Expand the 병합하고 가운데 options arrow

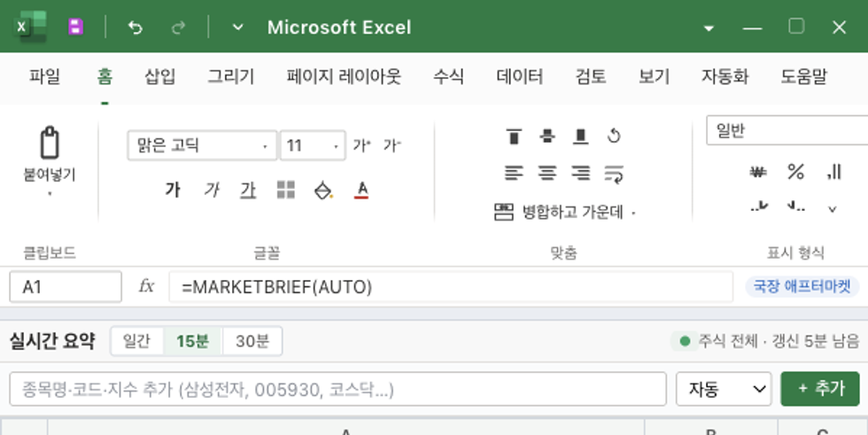[634, 213]
